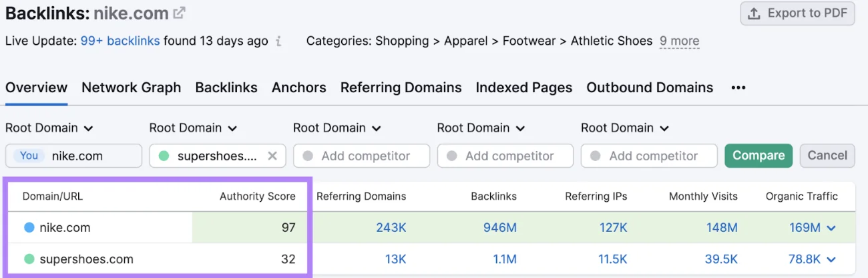Open the 99+ backlinks link
Screen dimensions: 868x278
click(120, 41)
